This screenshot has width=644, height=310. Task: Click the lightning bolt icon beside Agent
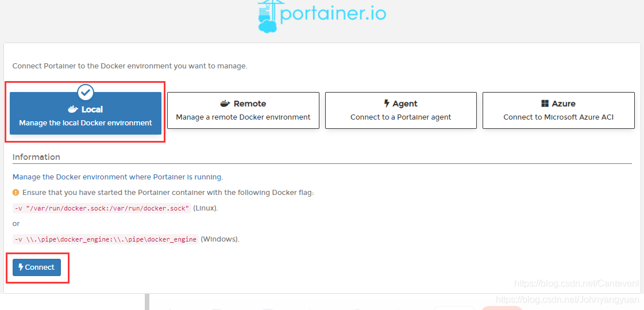[387, 104]
